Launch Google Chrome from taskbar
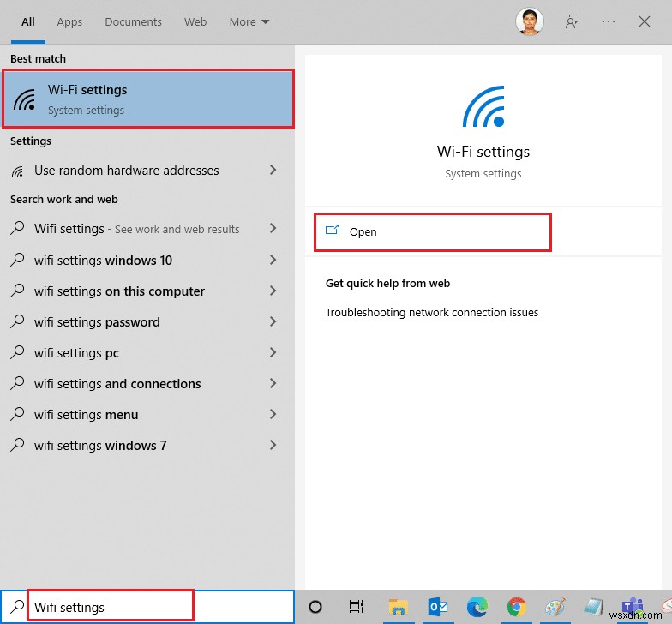 (x=516, y=607)
